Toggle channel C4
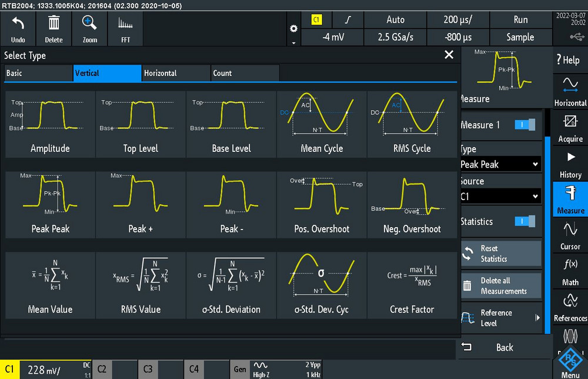The width and height of the screenshot is (588, 379). point(194,370)
